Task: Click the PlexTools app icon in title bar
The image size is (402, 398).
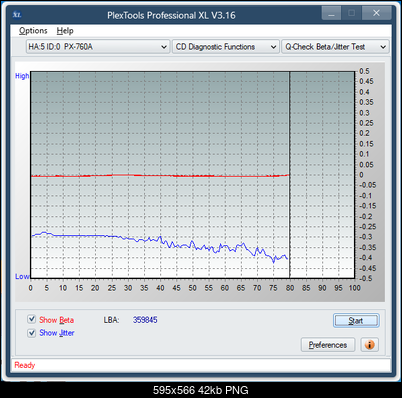Action: (x=17, y=15)
